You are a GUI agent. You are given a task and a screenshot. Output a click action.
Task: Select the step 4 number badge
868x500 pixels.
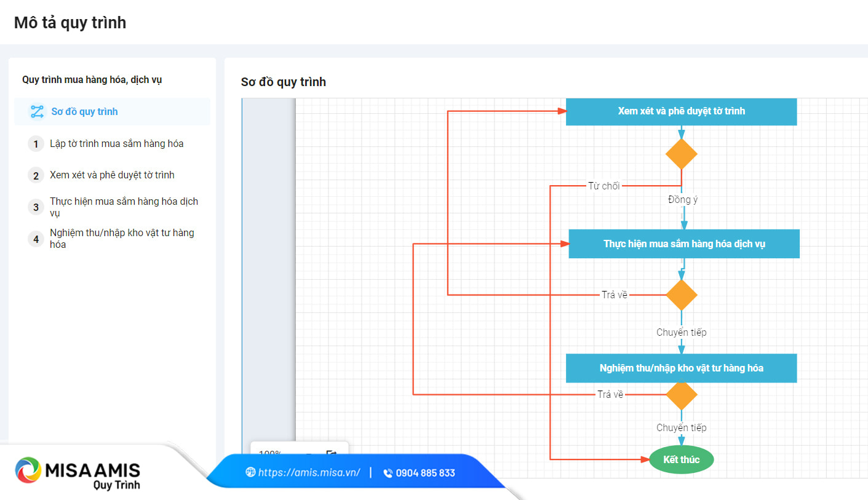pos(36,239)
